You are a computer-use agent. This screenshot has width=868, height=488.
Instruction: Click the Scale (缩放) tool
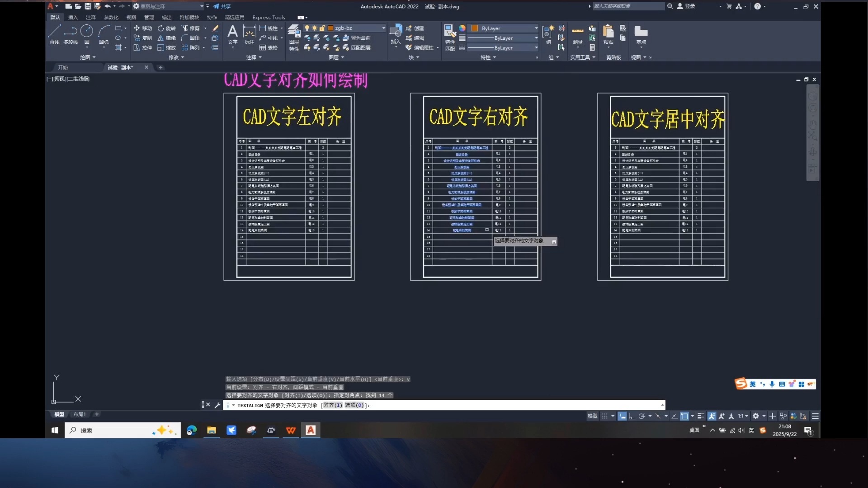[167, 47]
